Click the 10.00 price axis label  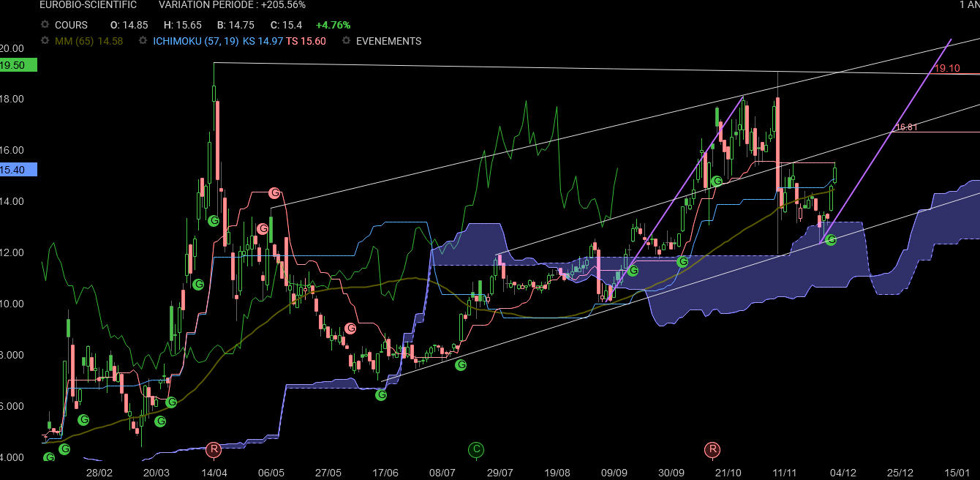click(x=11, y=304)
